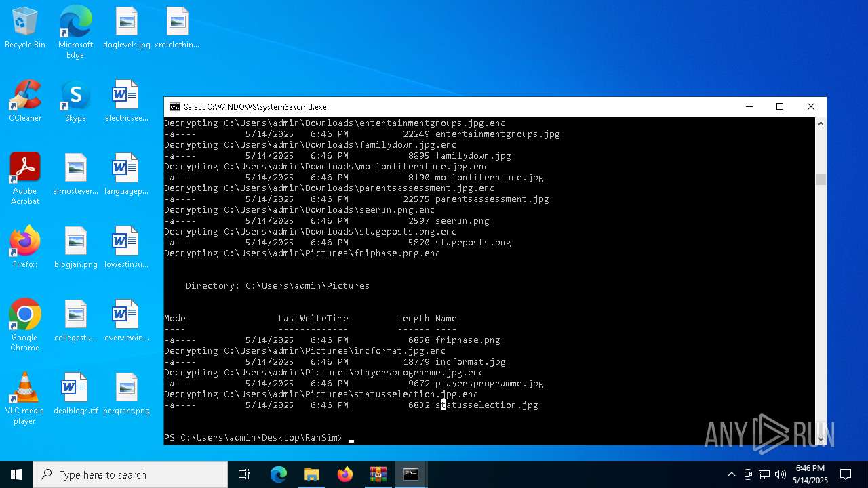Open the Recycle Bin desktop icon
This screenshot has height=488, width=868.
[25, 28]
